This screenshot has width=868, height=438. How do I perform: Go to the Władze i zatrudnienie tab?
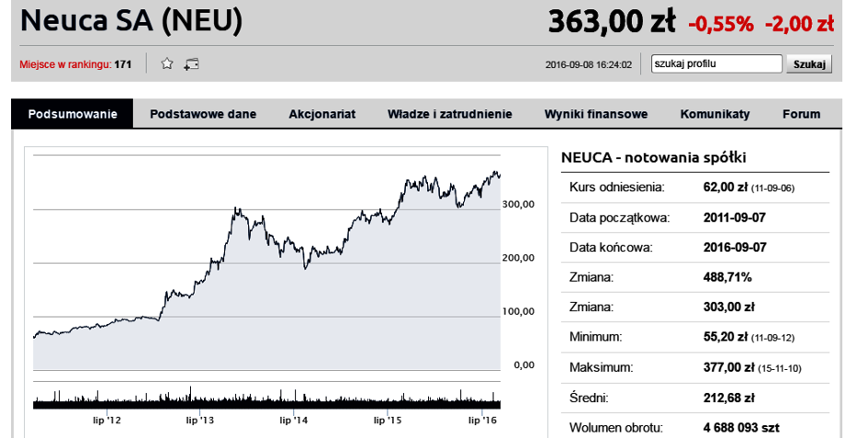tap(450, 114)
